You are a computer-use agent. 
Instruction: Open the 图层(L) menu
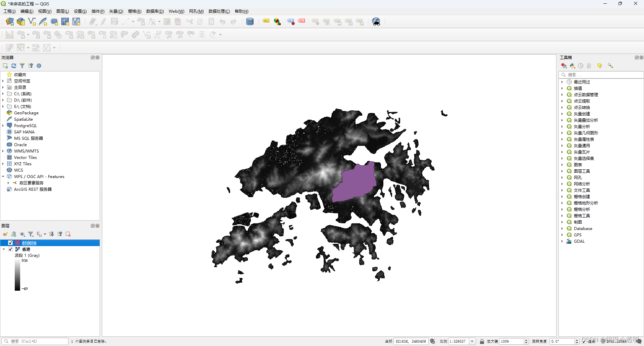(63, 11)
